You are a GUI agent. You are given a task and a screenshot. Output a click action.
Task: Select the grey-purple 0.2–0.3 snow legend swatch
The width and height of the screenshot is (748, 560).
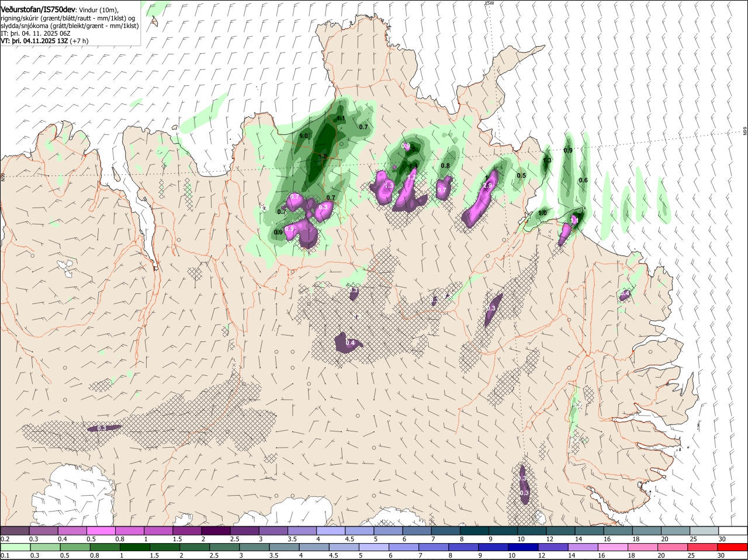pyautogui.click(x=15, y=531)
